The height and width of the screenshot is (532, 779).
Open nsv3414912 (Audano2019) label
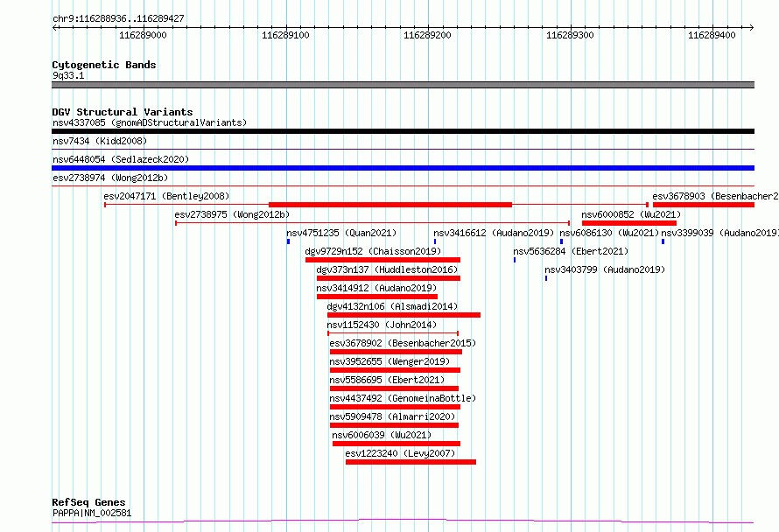coord(376,288)
